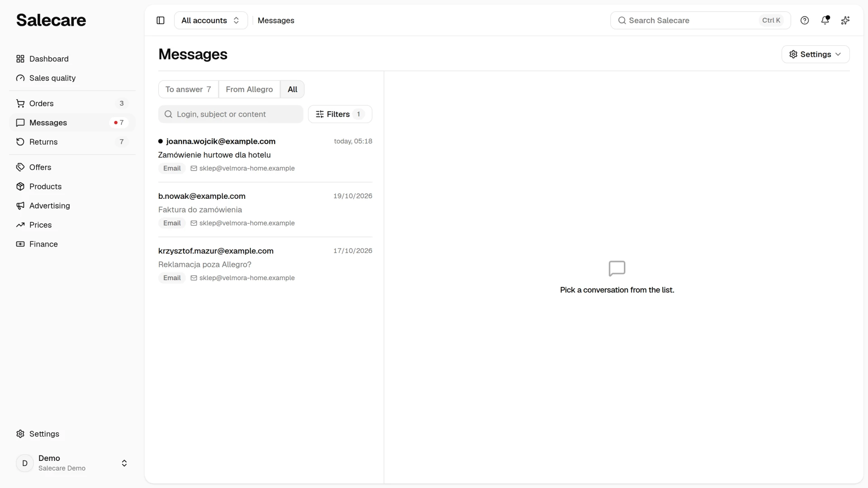Toggle the sidebar panel icon
Screen dimensions: 868x488
pyautogui.click(x=160, y=20)
